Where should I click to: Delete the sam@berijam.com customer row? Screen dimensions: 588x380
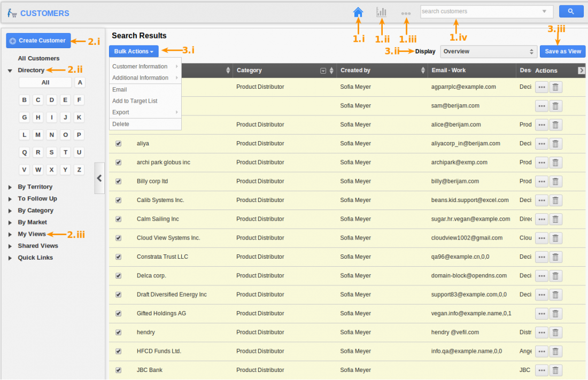(x=555, y=106)
